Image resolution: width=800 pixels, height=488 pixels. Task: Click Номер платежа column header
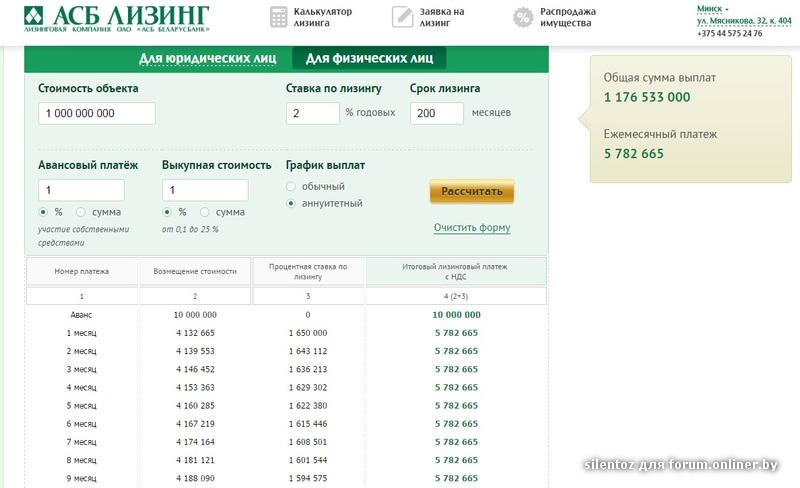82,271
